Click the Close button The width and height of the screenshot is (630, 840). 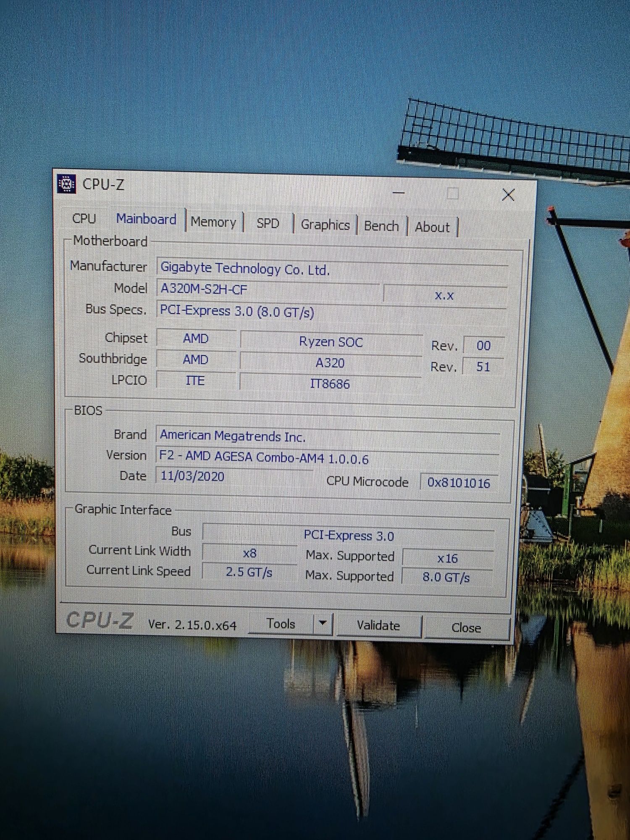466,627
